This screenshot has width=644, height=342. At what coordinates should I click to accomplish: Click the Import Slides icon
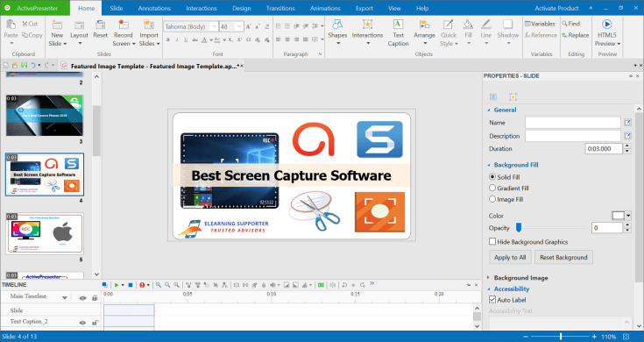149,25
